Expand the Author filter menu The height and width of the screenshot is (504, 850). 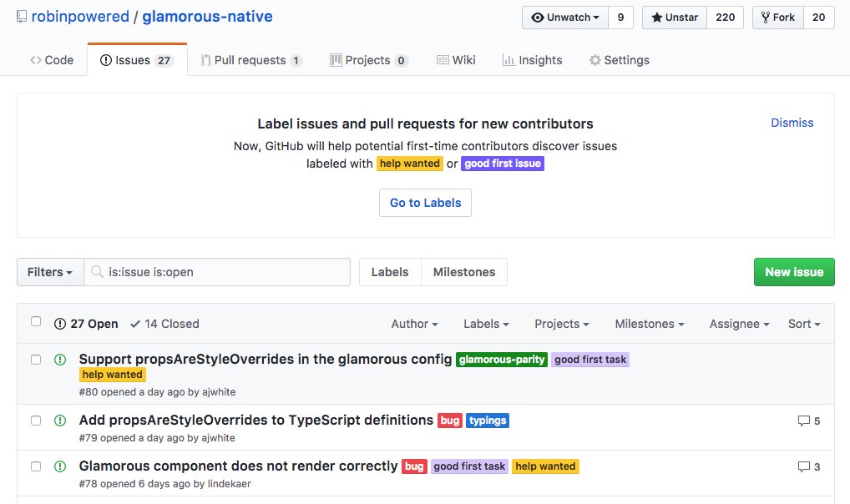pyautogui.click(x=415, y=324)
